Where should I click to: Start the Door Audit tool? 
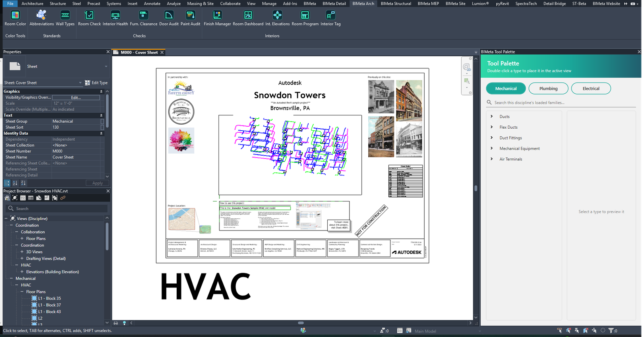point(169,18)
